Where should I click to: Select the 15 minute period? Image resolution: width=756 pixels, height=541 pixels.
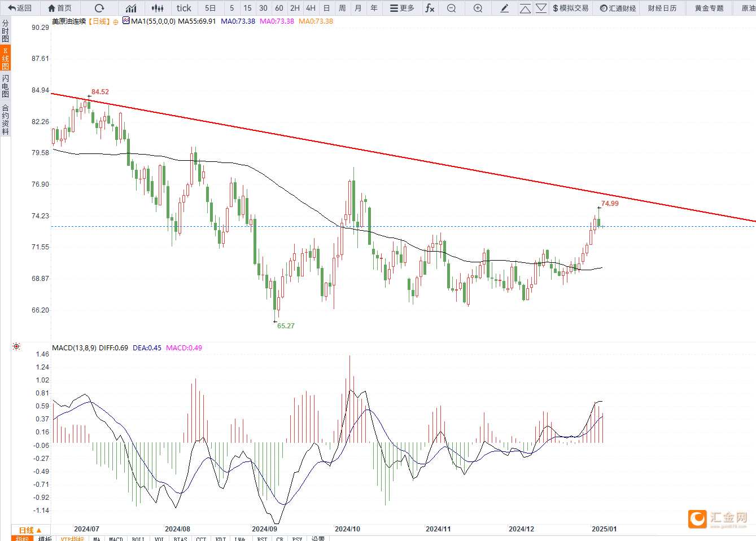point(247,8)
